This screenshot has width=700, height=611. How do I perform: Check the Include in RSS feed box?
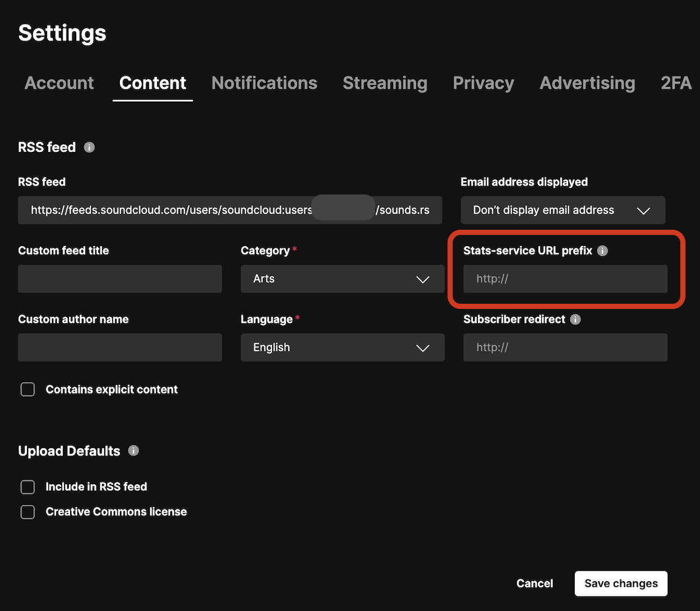(27, 487)
